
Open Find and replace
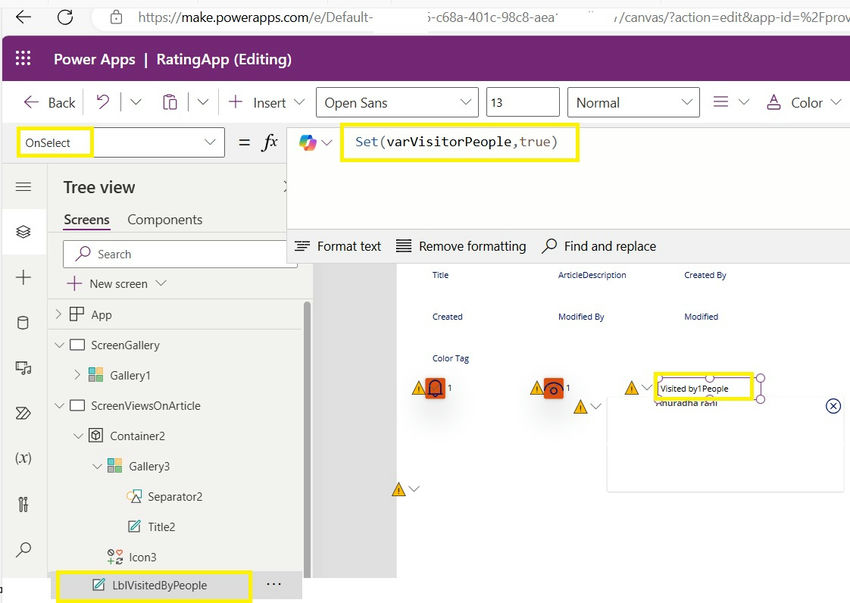(598, 246)
